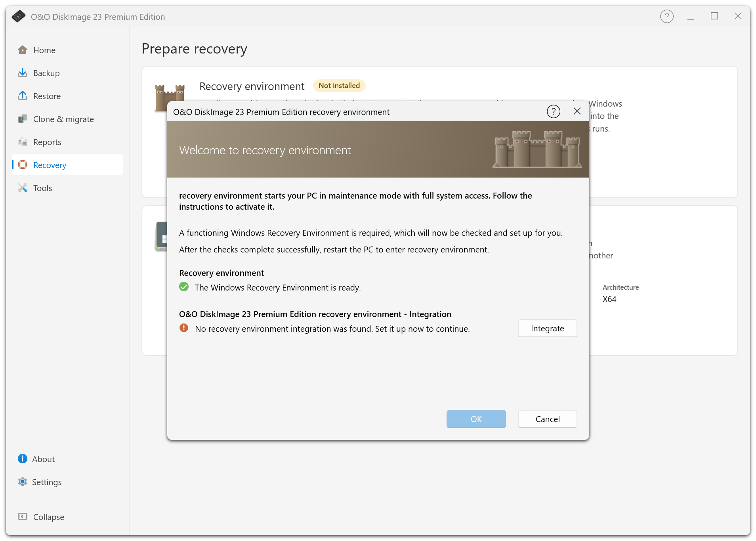Screen dimensions: 756x541
Task: Click the Recovery lifebuoy icon
Action: (x=23, y=164)
